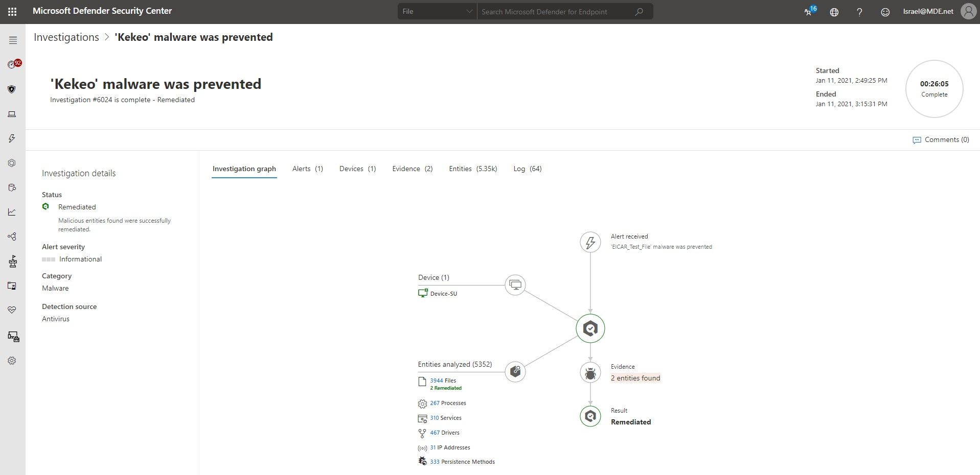
Task: Open the Advanced hunting sidebar icon
Action: [12, 187]
